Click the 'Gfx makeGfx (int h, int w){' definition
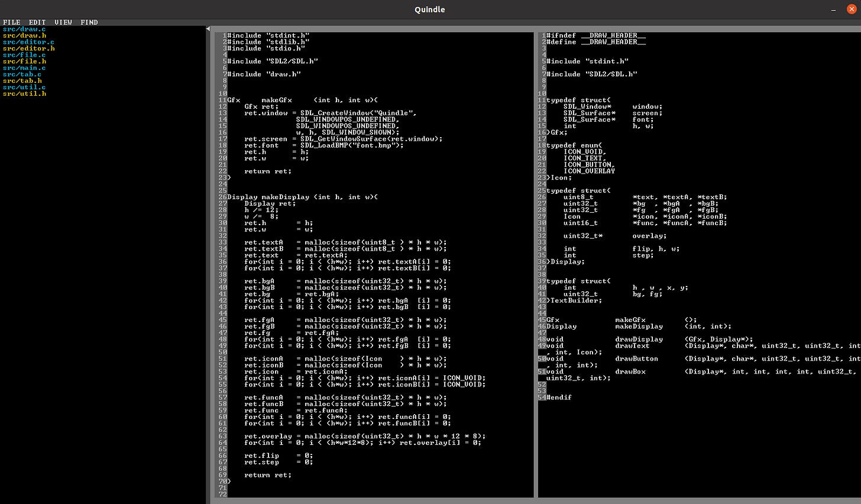The height and width of the screenshot is (504, 861). click(x=303, y=100)
